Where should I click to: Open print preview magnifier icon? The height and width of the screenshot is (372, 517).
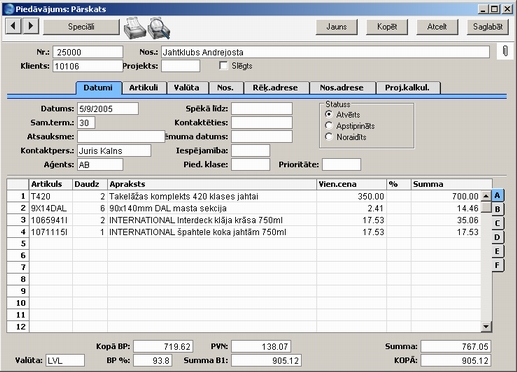coord(159,28)
